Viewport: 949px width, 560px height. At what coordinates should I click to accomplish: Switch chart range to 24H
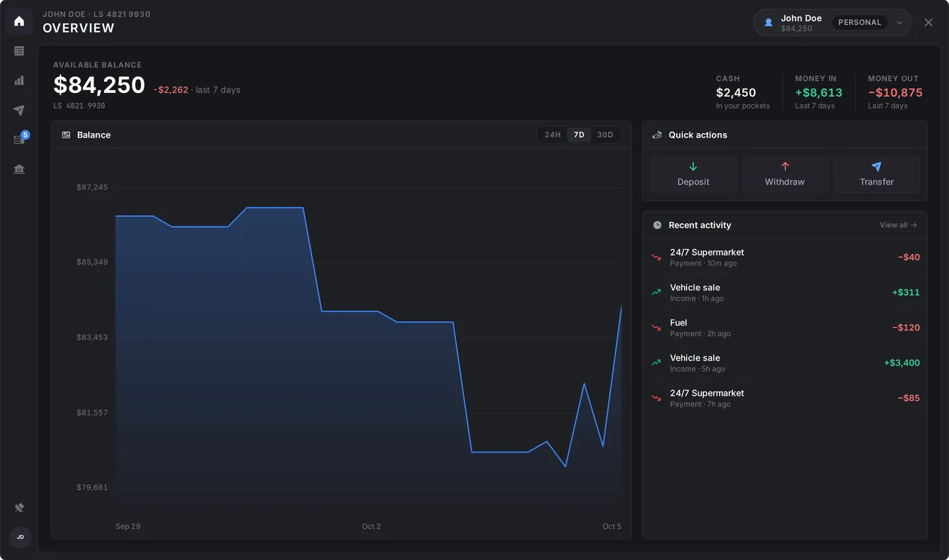pos(552,134)
